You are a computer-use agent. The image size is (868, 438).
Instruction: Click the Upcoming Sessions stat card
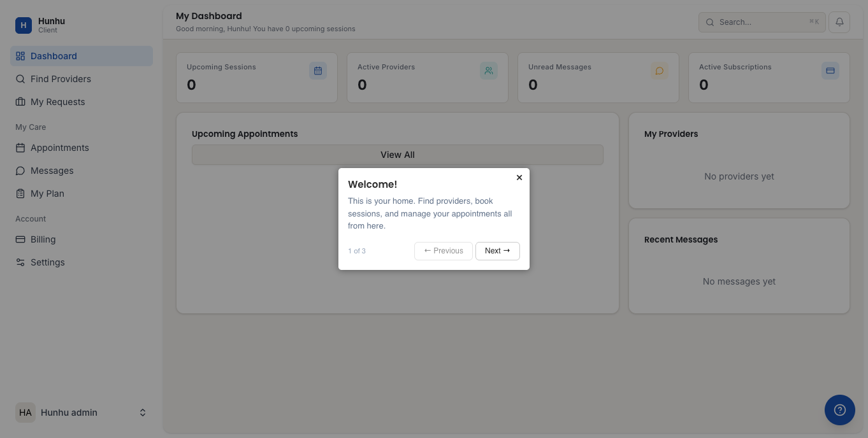[257, 78]
